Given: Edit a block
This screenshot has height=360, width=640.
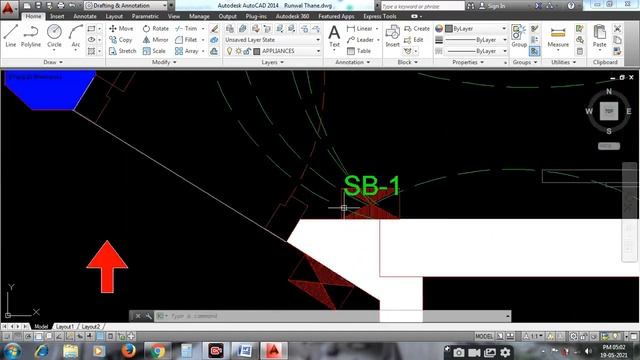Looking at the screenshot, I should 413,40.
